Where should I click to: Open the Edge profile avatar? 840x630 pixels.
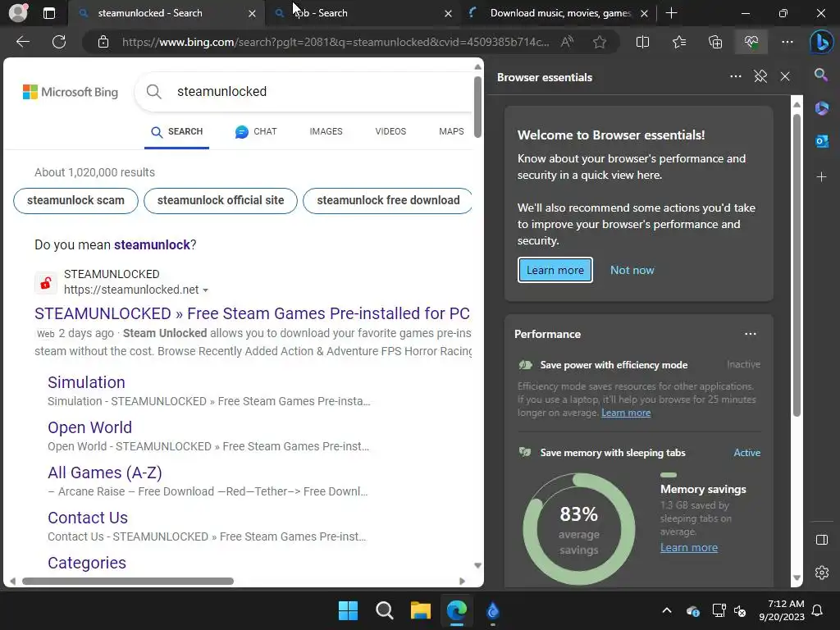[x=18, y=12]
